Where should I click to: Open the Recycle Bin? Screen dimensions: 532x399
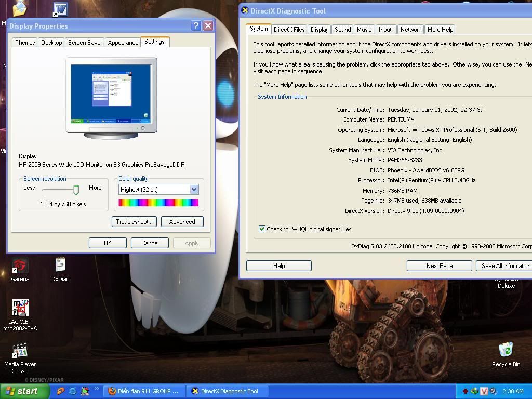tap(506, 350)
